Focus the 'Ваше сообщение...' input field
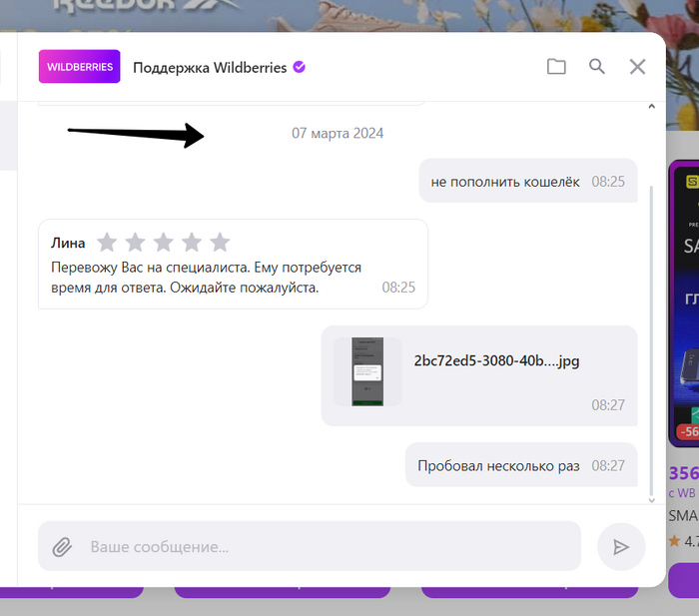Viewport: 699px width, 616px height. click(310, 546)
